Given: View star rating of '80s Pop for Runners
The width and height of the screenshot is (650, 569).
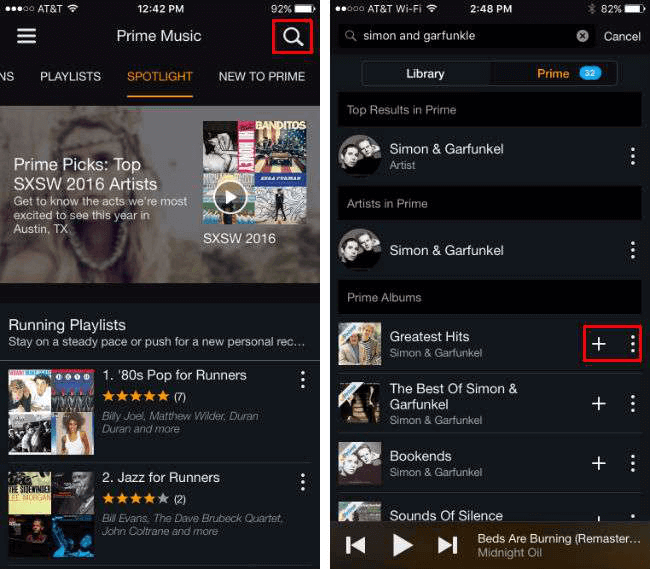Looking at the screenshot, I should pyautogui.click(x=136, y=397).
